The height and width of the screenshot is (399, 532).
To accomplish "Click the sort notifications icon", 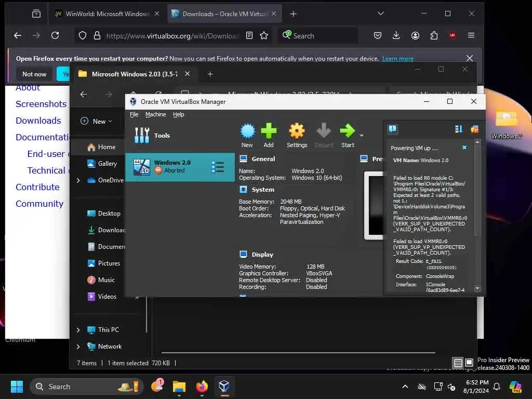I will (458, 129).
